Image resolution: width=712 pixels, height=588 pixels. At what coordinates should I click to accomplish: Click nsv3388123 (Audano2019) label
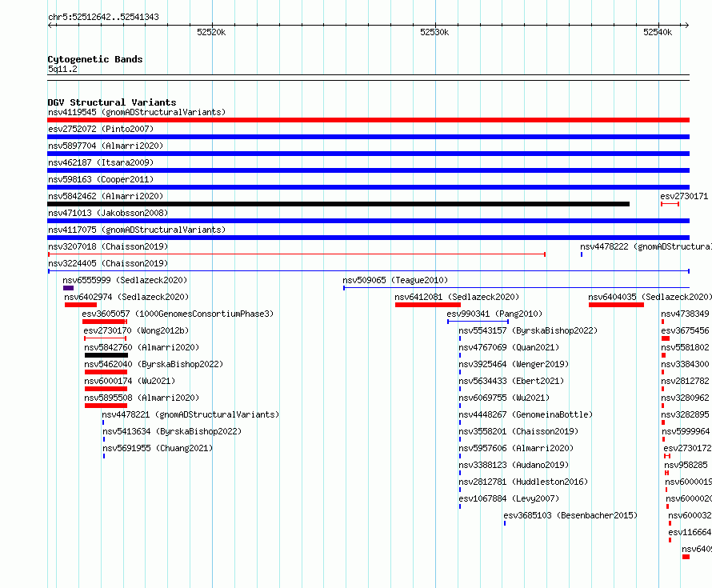click(x=514, y=465)
